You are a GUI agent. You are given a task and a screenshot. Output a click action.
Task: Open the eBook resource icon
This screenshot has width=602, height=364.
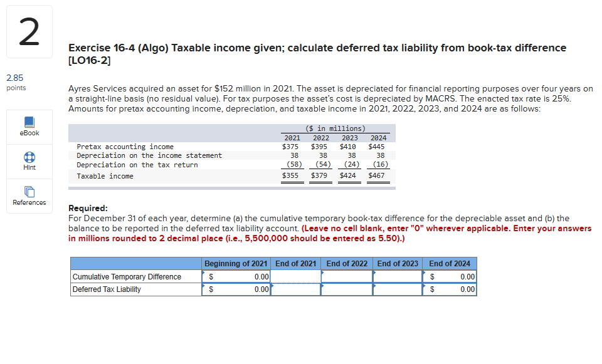(29, 122)
